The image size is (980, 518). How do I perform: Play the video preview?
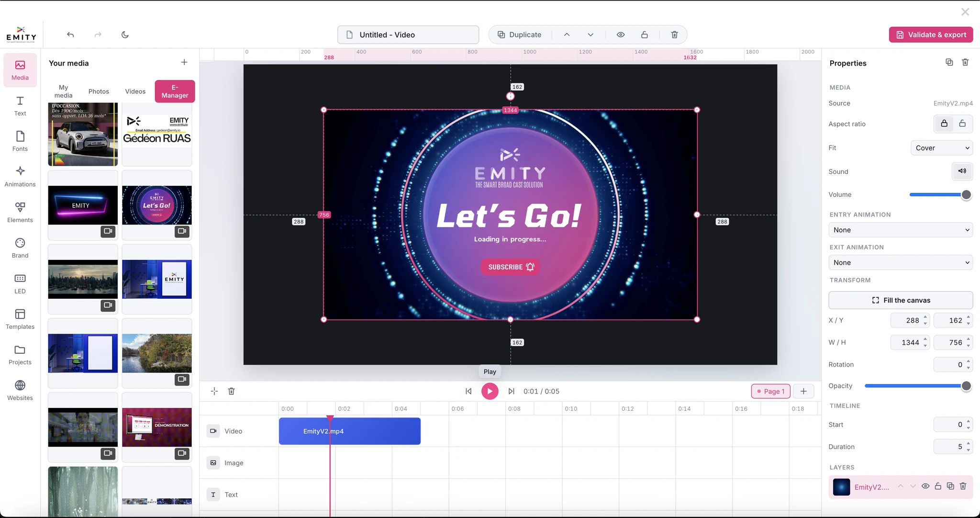click(490, 391)
